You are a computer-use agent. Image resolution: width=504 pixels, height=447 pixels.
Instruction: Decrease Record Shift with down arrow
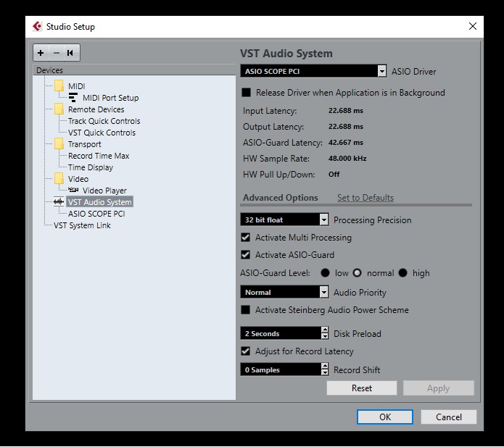pyautogui.click(x=325, y=372)
